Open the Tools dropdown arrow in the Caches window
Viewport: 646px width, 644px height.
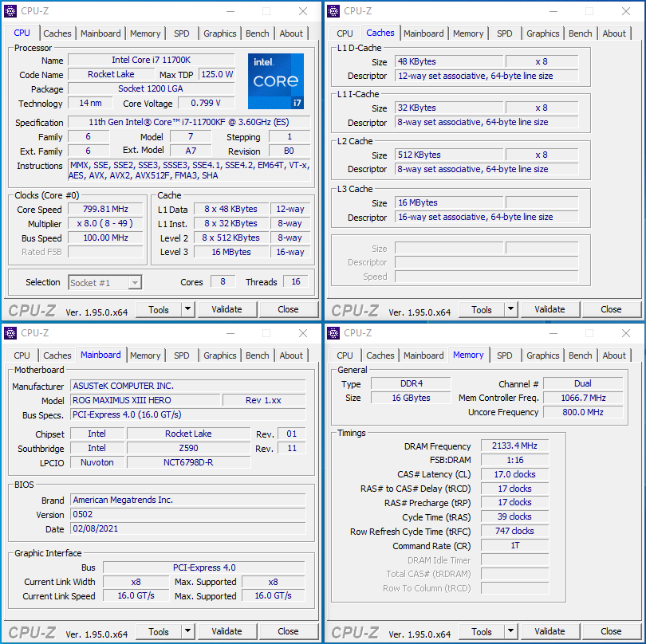pos(511,309)
